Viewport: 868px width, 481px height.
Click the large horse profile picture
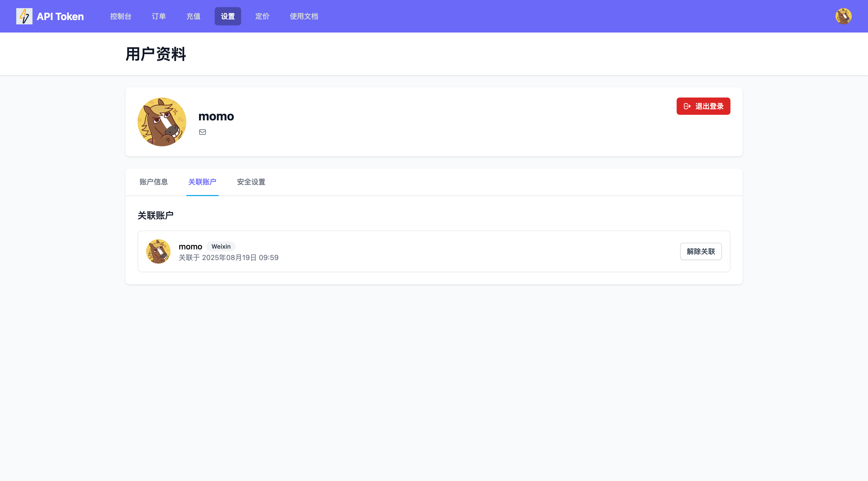(162, 122)
